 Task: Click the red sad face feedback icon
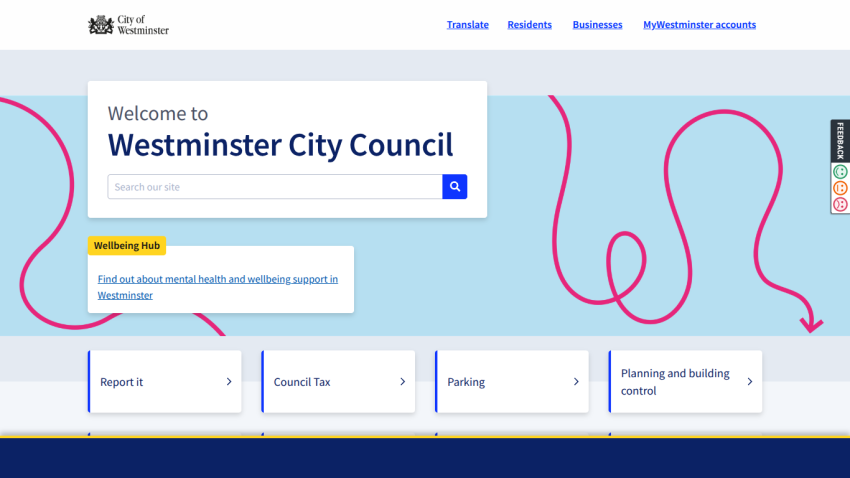(840, 204)
